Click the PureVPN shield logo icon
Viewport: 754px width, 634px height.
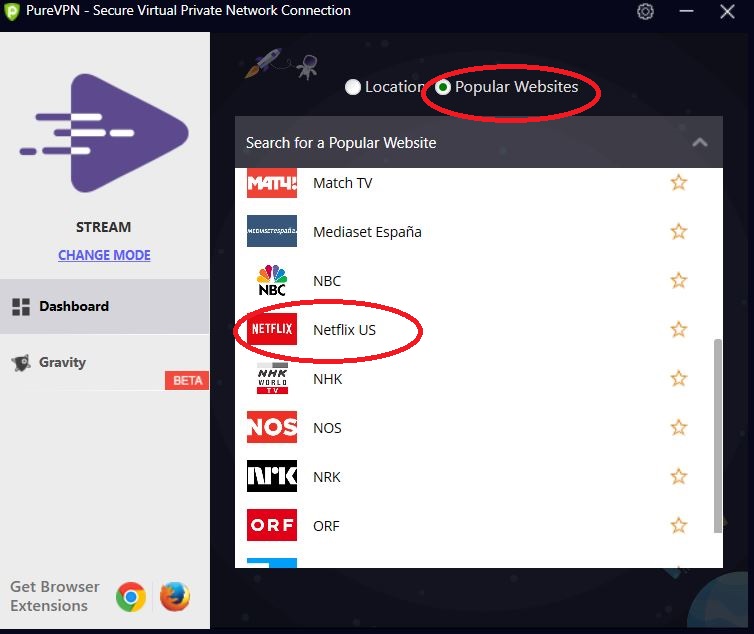[x=12, y=12]
